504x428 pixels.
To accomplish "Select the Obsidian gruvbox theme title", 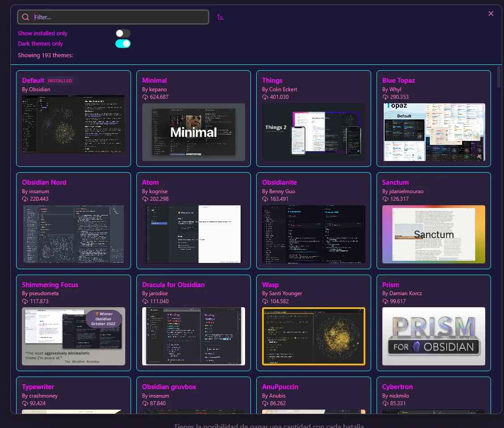I will 169,387.
